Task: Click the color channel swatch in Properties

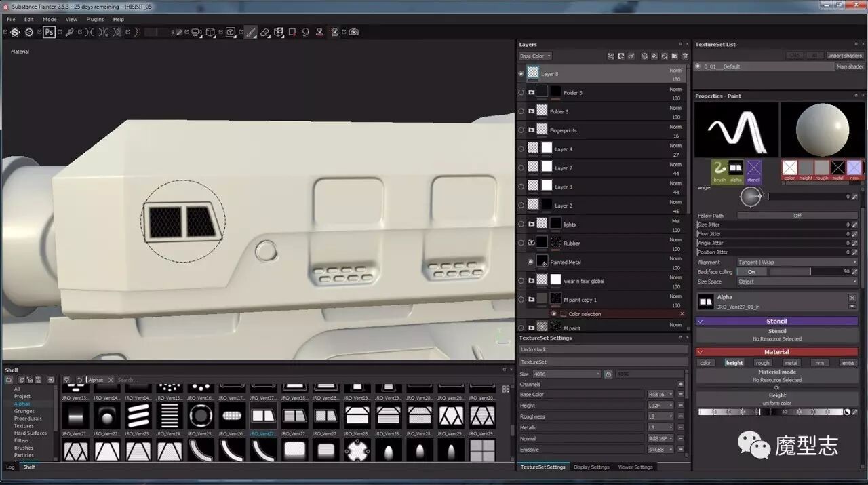Action: tap(789, 168)
